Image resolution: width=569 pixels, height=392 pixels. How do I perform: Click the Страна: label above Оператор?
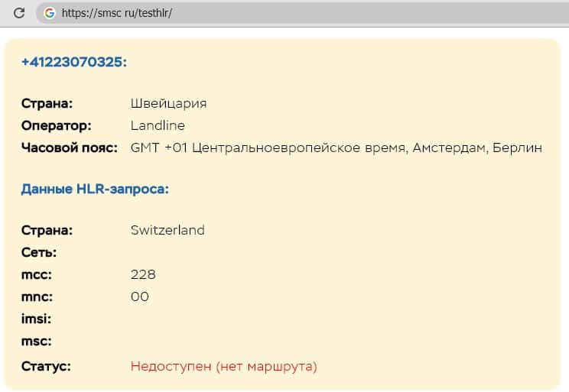pos(47,104)
